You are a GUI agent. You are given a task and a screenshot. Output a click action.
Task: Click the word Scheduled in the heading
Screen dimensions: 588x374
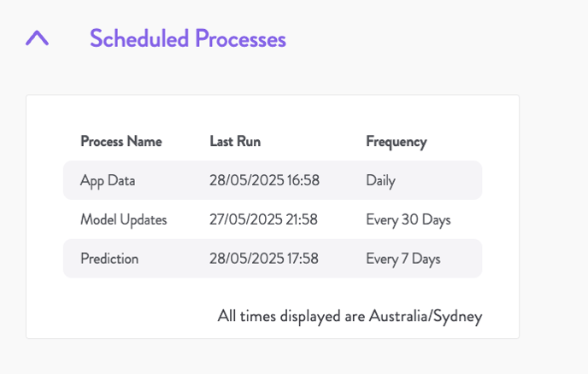click(139, 38)
